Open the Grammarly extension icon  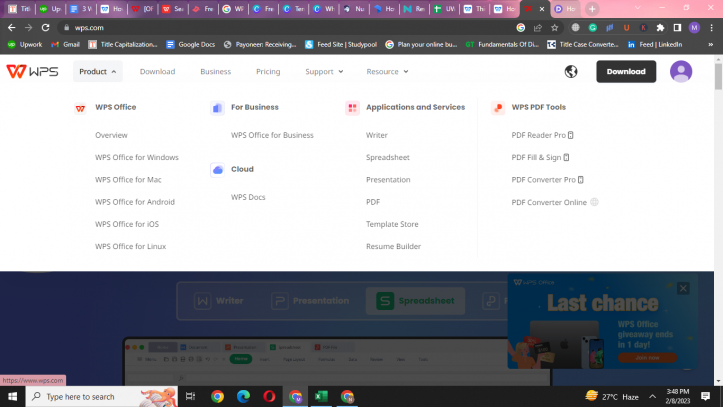(x=593, y=28)
